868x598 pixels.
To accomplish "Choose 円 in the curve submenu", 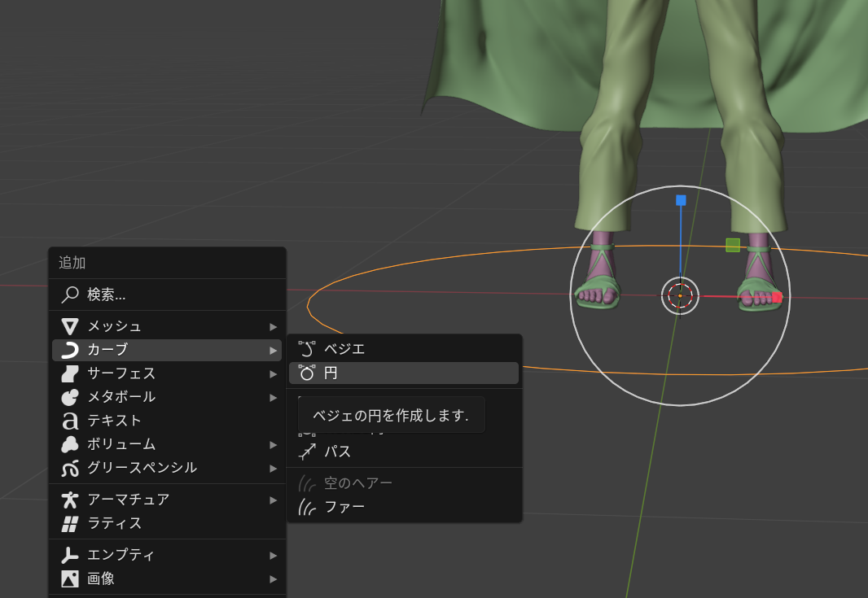I will (x=404, y=373).
